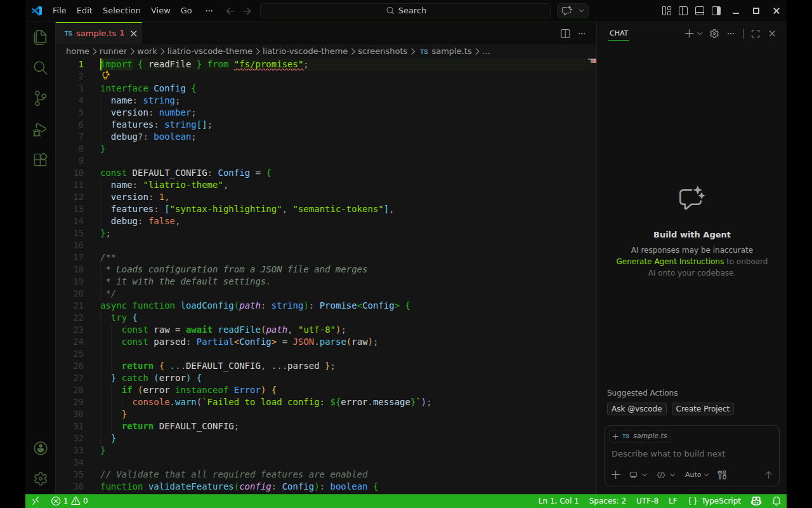
Task: Open the Explorer file icon in the Activity Bar
Action: 40,37
